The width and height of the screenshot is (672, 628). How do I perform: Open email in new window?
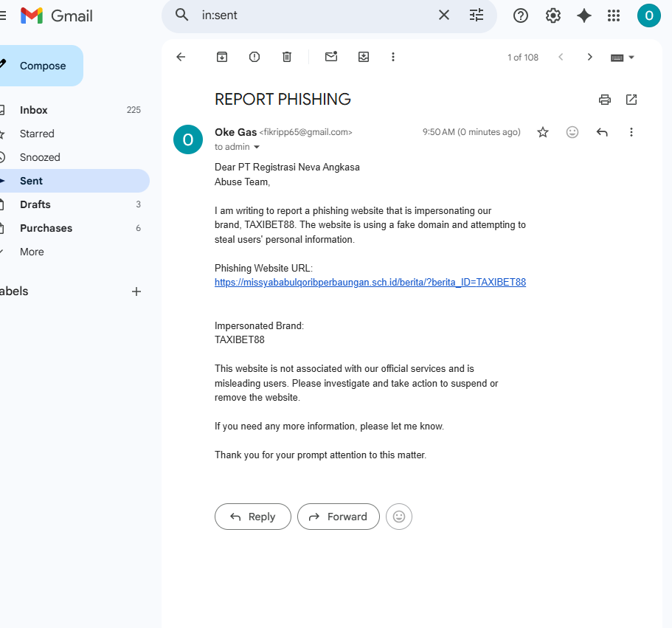coord(631,100)
